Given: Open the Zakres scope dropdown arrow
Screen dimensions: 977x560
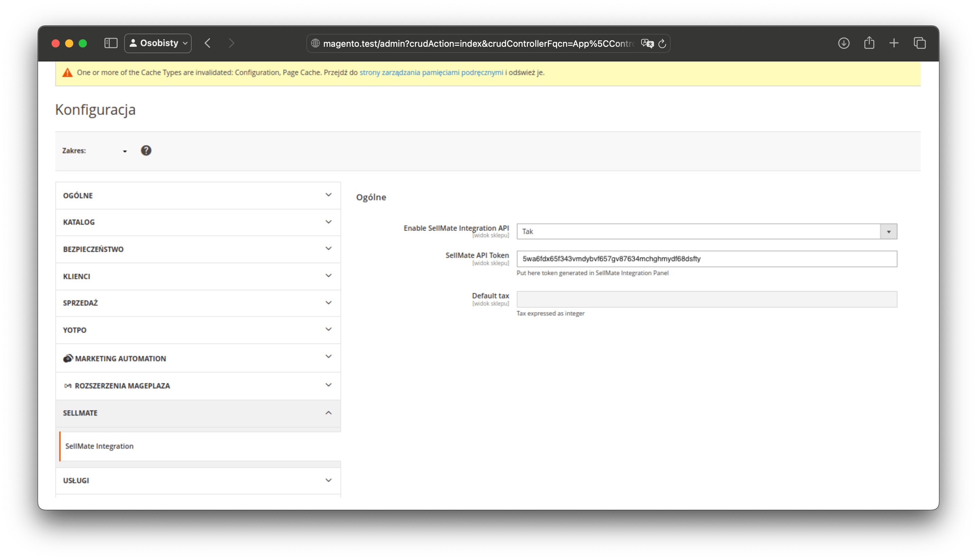Looking at the screenshot, I should point(125,152).
